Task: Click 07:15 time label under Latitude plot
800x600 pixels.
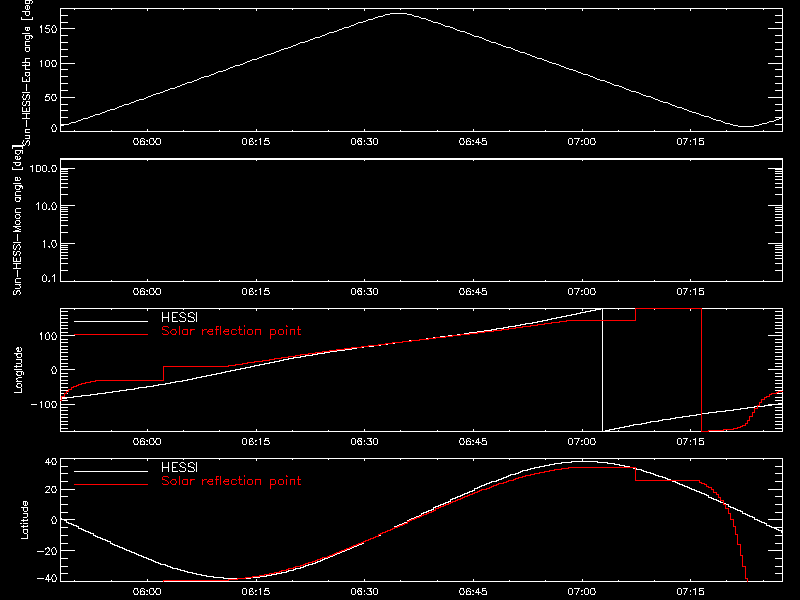Action: pos(690,591)
